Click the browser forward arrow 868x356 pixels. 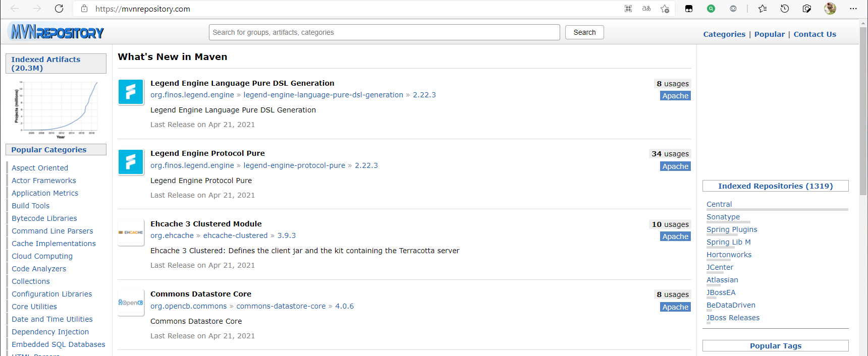point(37,9)
